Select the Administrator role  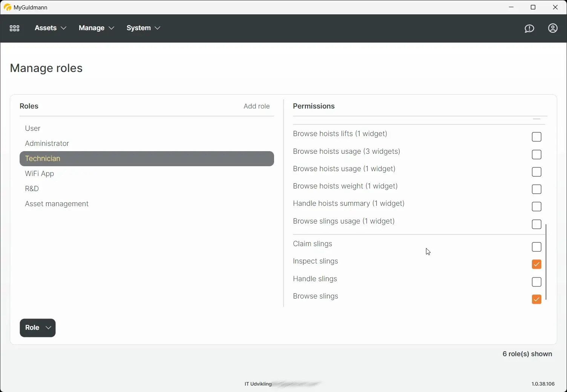pos(47,143)
